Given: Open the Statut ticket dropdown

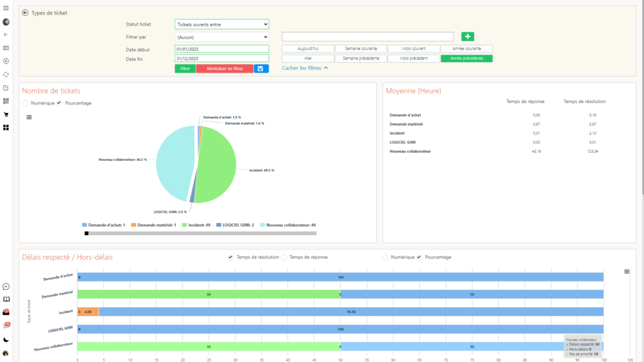Looking at the screenshot, I should point(221,25).
